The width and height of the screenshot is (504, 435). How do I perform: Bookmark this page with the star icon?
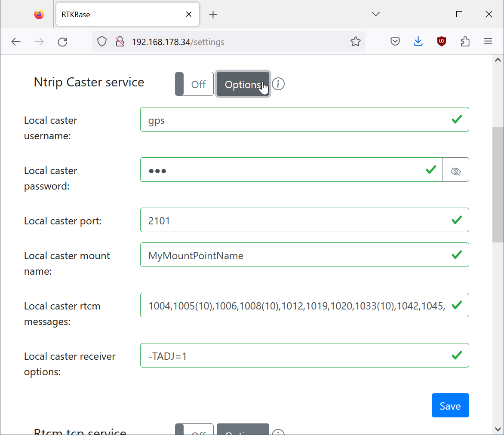[355, 42]
